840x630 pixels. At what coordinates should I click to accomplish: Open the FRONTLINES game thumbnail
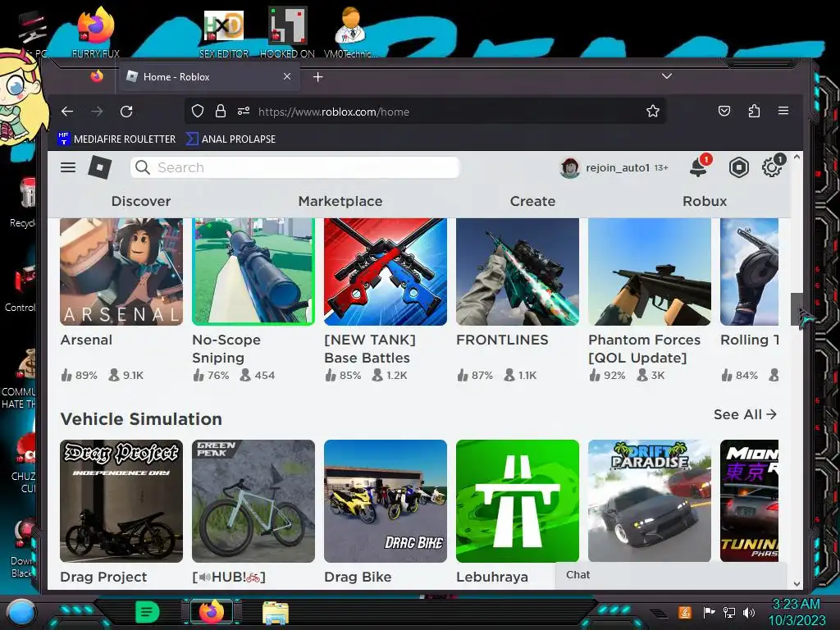tap(518, 272)
